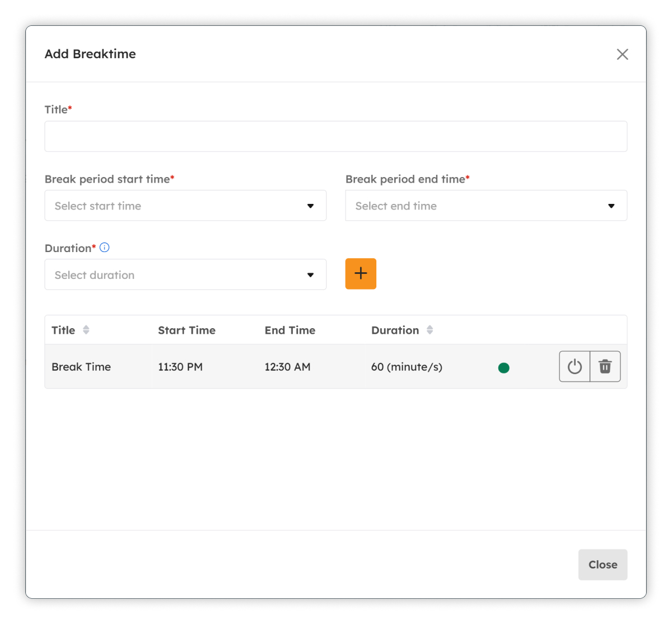This screenshot has width=672, height=624.
Task: Close the Add Breaktime dialog with X
Action: tap(622, 54)
